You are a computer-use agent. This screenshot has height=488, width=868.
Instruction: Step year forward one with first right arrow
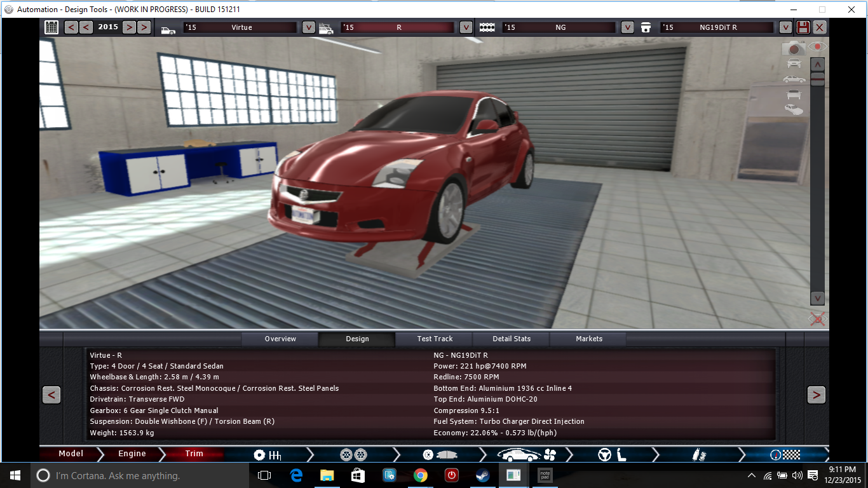[x=129, y=27]
